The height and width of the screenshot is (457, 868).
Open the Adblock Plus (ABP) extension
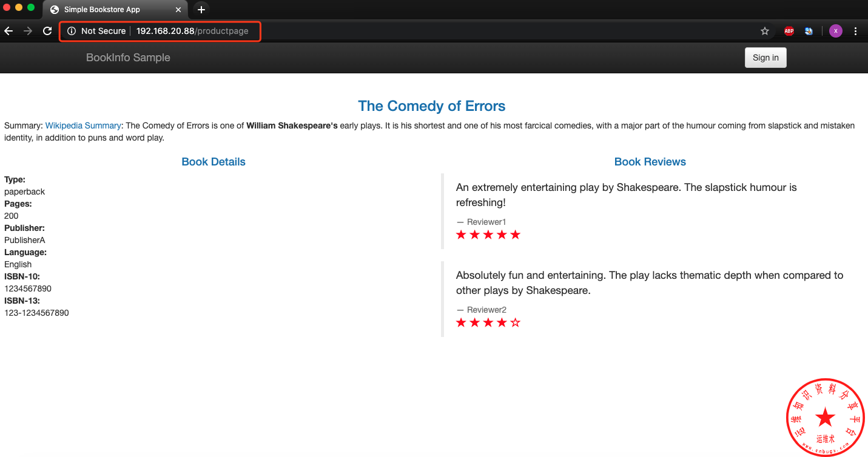pos(789,31)
